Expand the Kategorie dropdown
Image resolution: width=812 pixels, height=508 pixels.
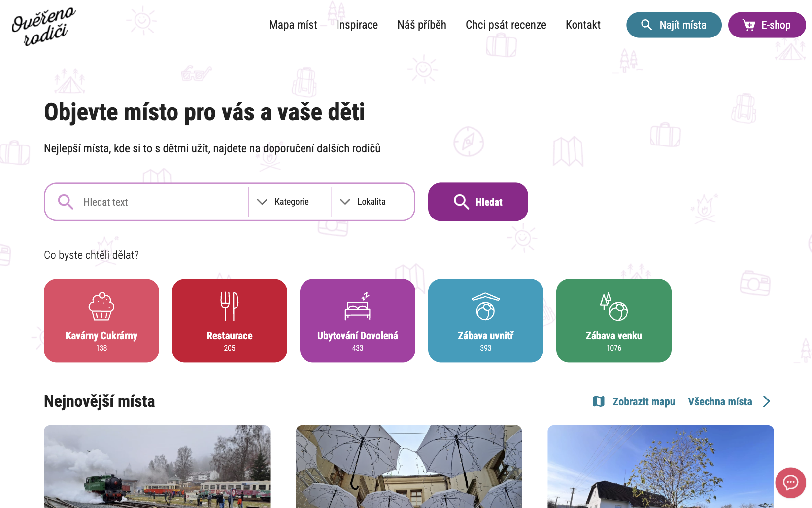pyautogui.click(x=290, y=202)
